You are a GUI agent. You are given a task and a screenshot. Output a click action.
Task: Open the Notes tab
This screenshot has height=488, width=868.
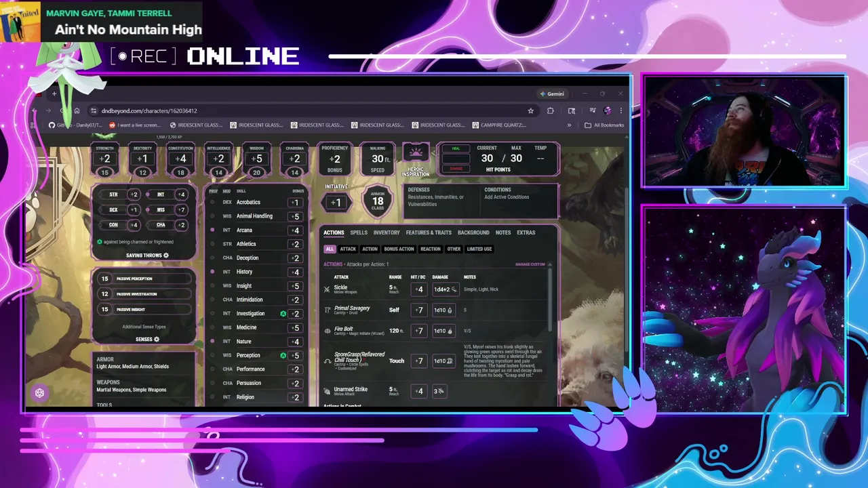pyautogui.click(x=503, y=232)
